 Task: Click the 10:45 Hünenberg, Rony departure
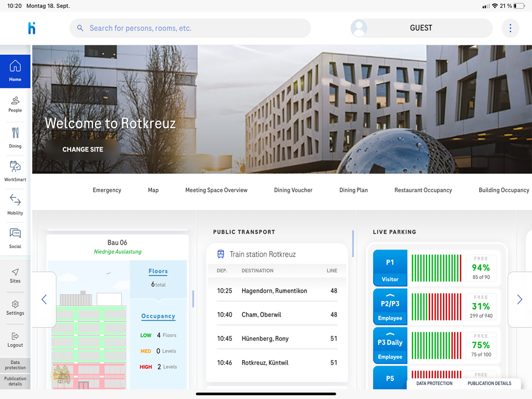(277, 338)
